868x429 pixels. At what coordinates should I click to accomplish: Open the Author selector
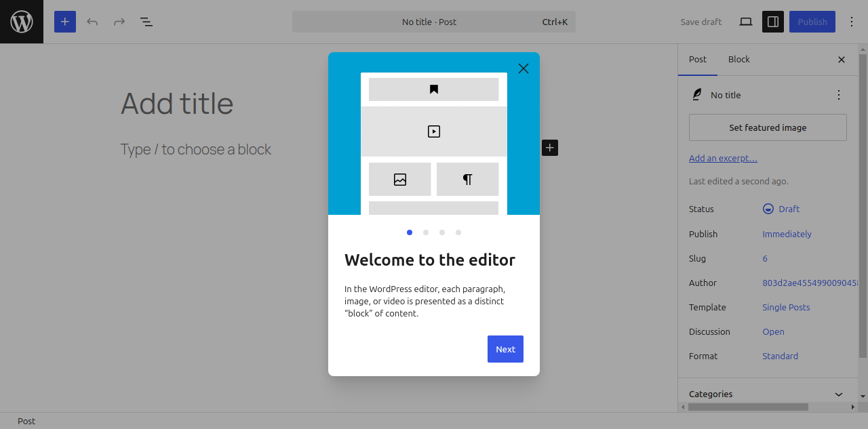tap(810, 283)
